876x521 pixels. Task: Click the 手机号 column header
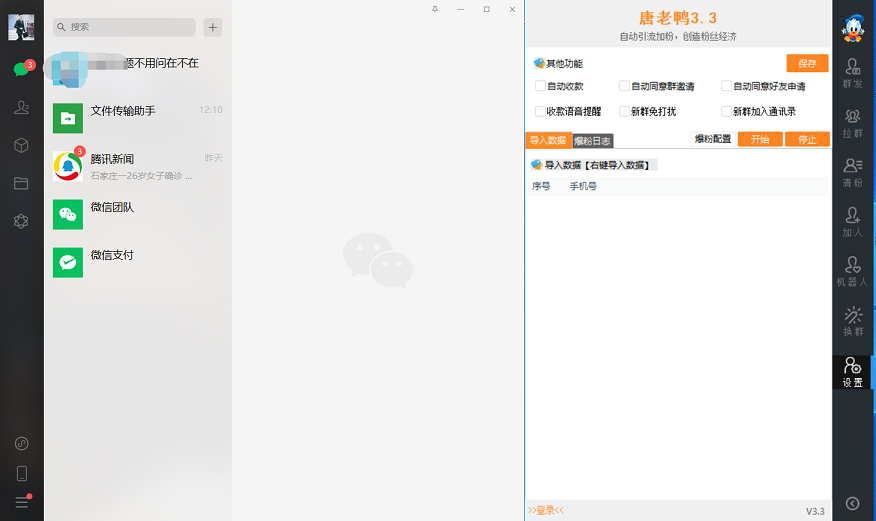(x=583, y=186)
